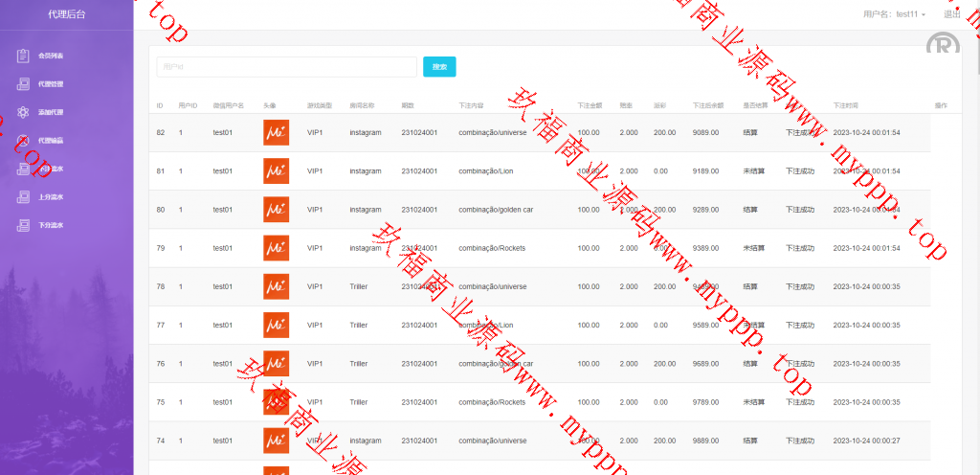
Task: Click the gray R logo icon
Action: point(942,46)
